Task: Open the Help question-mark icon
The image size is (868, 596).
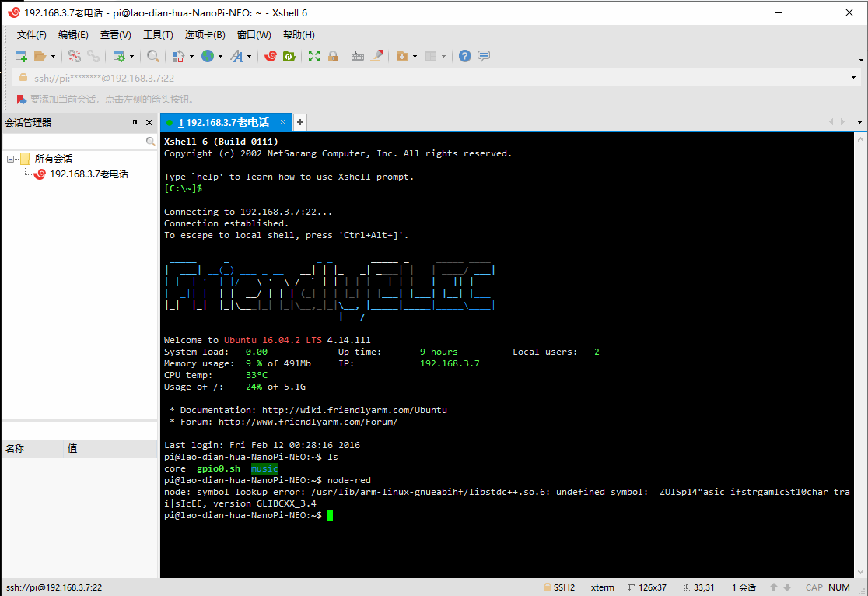Action: 464,56
